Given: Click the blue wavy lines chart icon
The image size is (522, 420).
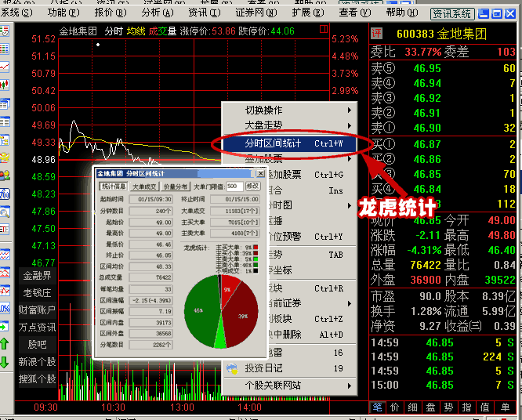Looking at the screenshot, I should tap(5, 255).
